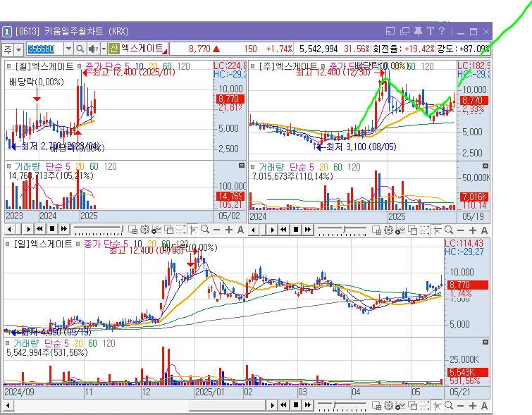Toggle the square box before [일]엑스게이트 title
The image size is (532, 415).
point(8,244)
